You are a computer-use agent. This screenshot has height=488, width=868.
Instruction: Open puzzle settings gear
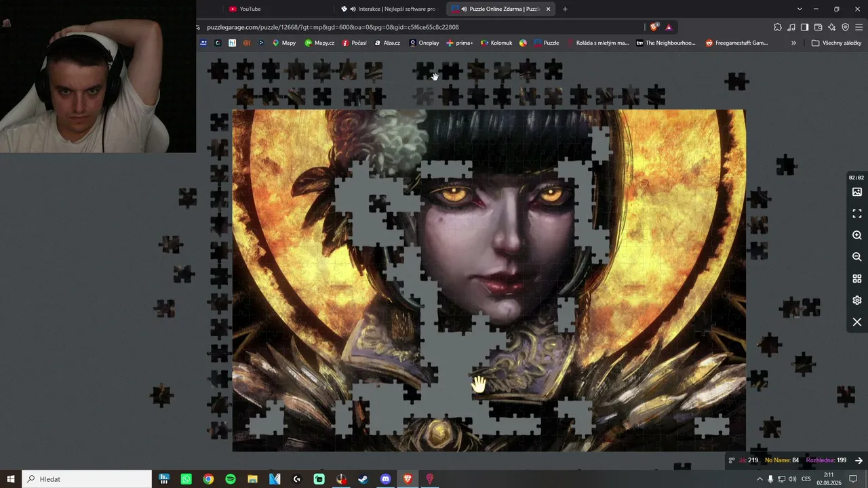(857, 300)
